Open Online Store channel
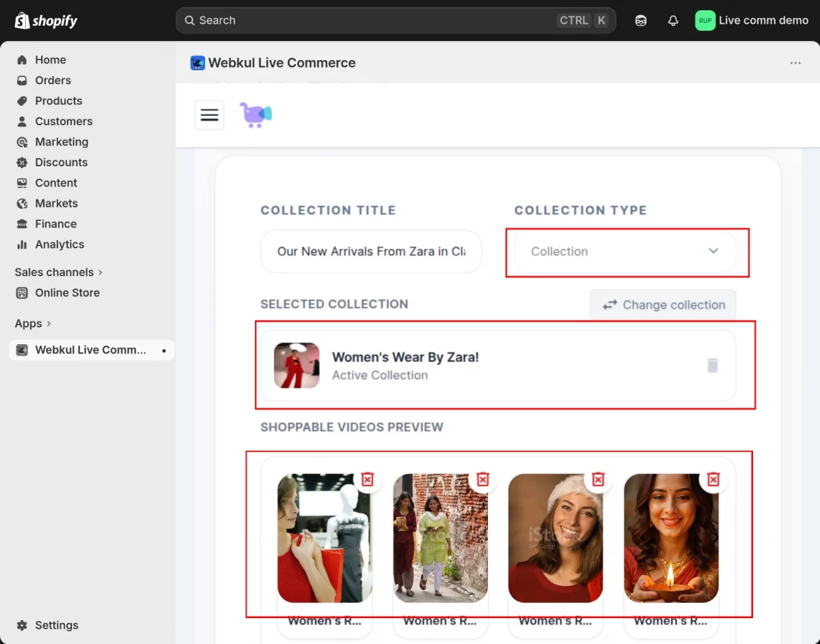 click(x=67, y=292)
